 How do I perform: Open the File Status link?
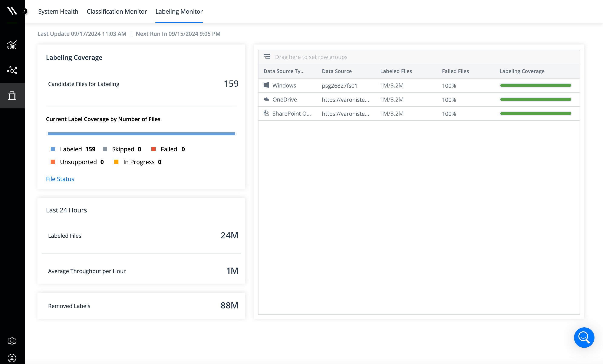coord(60,179)
